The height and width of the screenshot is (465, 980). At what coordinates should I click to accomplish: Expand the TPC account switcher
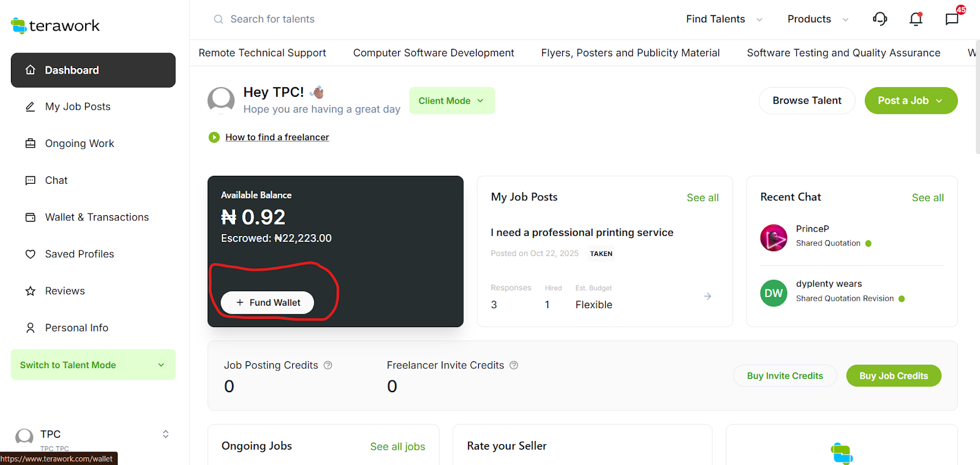[165, 434]
